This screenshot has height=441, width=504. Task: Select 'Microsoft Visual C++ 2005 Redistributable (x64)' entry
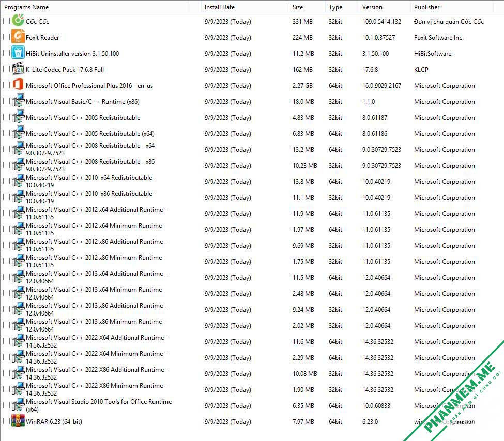tap(90, 134)
